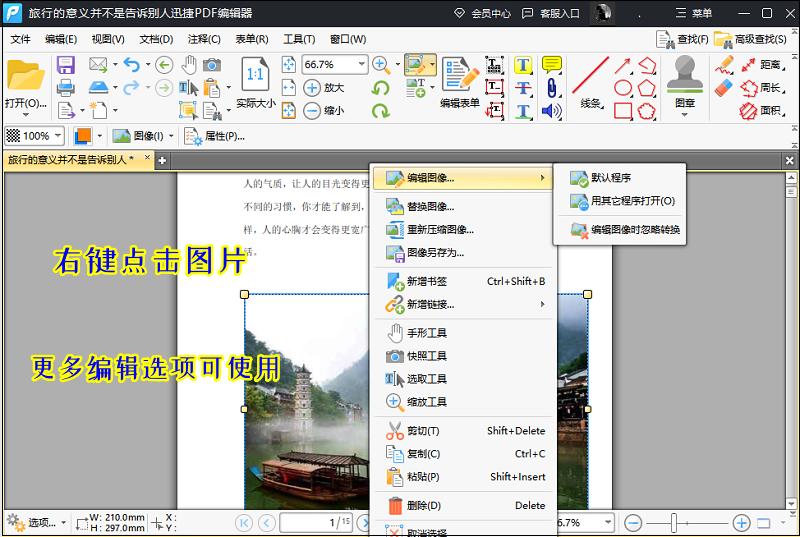Zoom out with 缩小 button
The width and height of the screenshot is (800, 537).
pos(324,110)
